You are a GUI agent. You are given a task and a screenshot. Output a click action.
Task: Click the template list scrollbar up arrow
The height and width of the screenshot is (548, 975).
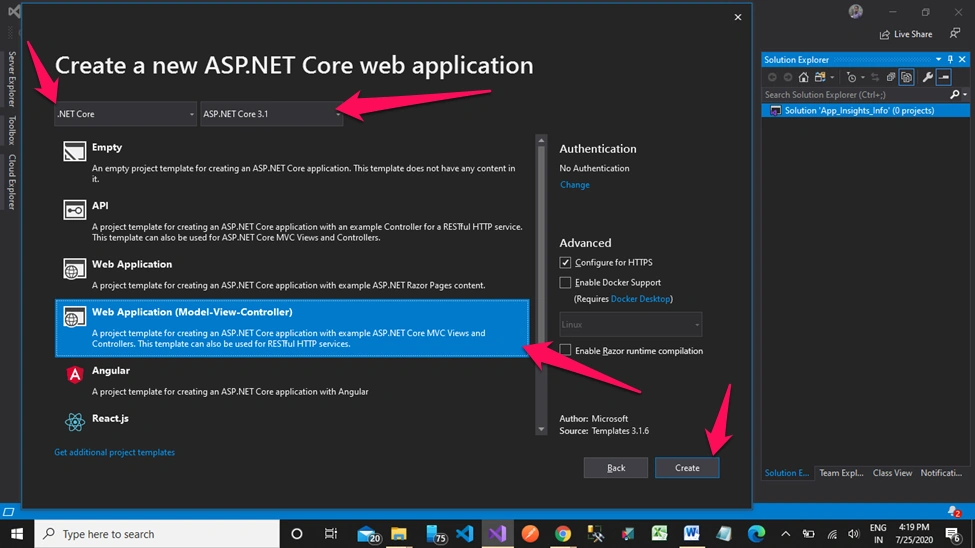pyautogui.click(x=541, y=141)
